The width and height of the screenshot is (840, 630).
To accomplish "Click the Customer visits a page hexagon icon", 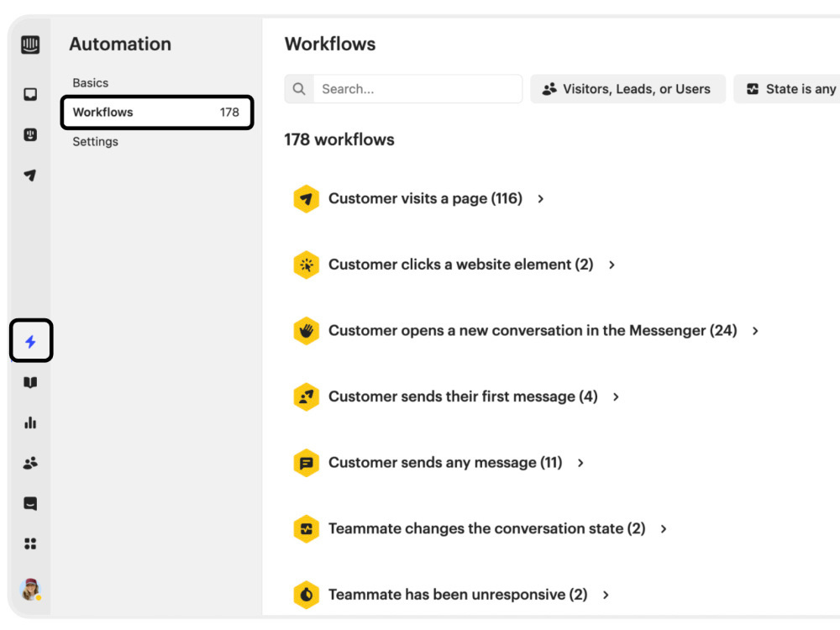I will pyautogui.click(x=307, y=199).
